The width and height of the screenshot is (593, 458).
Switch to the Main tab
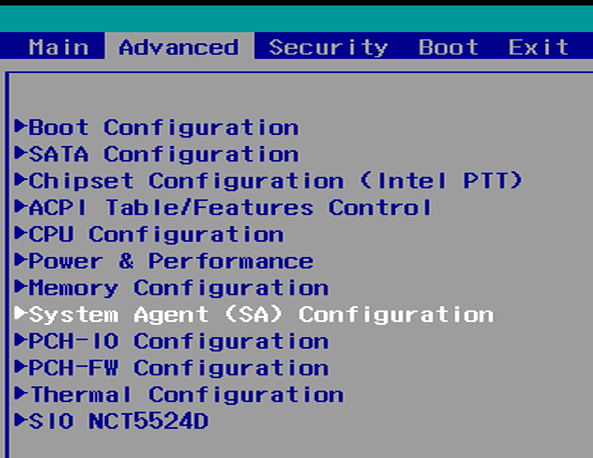(x=59, y=47)
